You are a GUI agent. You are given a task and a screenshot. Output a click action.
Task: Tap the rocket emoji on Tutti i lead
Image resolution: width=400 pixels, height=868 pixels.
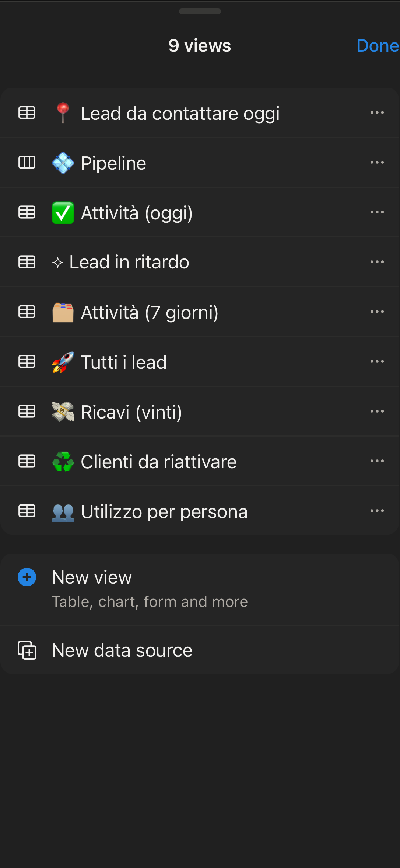(x=63, y=362)
